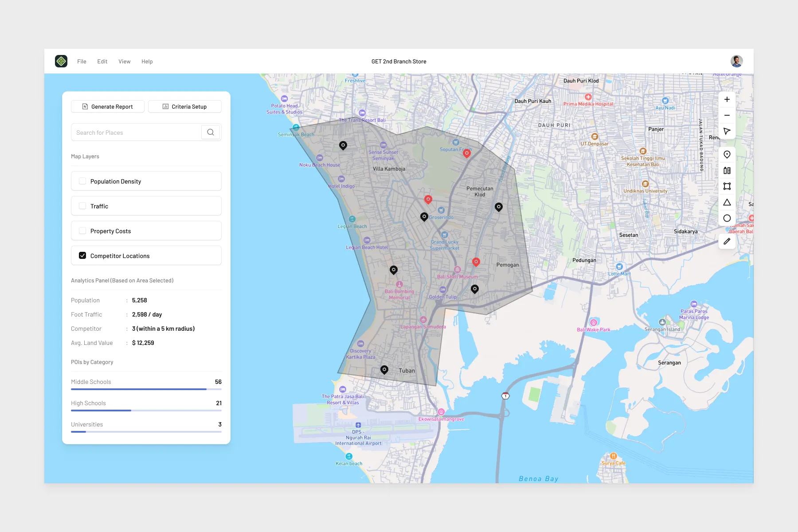Viewport: 798px width, 532px height.
Task: Click the population value 5,258
Action: point(140,300)
